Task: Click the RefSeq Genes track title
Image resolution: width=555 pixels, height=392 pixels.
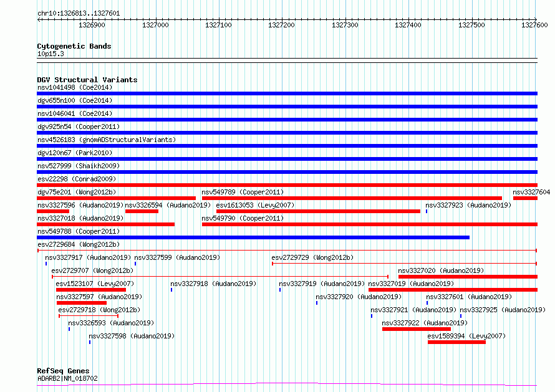Action: [63, 371]
